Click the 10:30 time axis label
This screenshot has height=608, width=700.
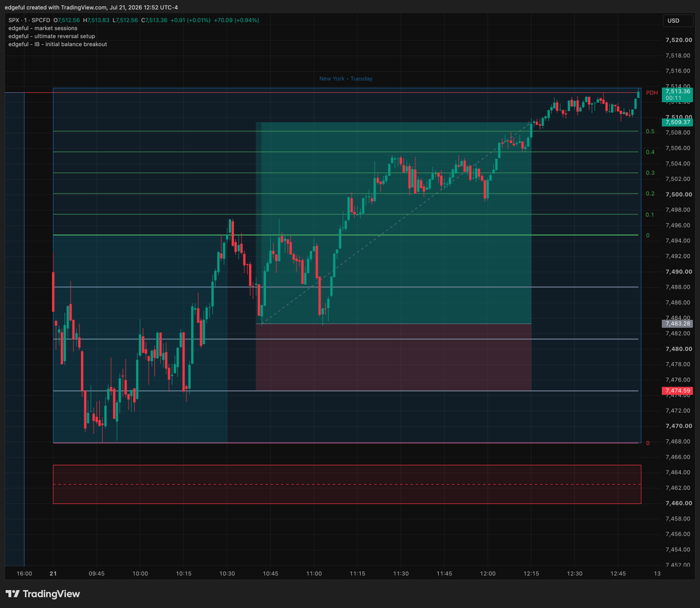click(x=227, y=574)
